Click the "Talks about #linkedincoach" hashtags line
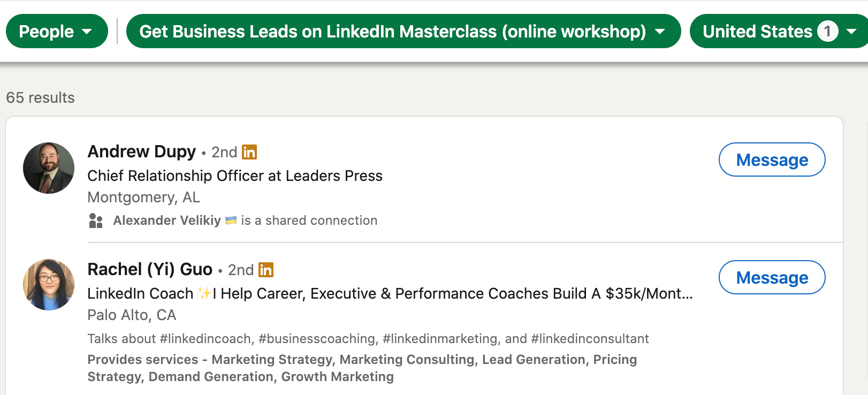The height and width of the screenshot is (395, 868). point(368,339)
